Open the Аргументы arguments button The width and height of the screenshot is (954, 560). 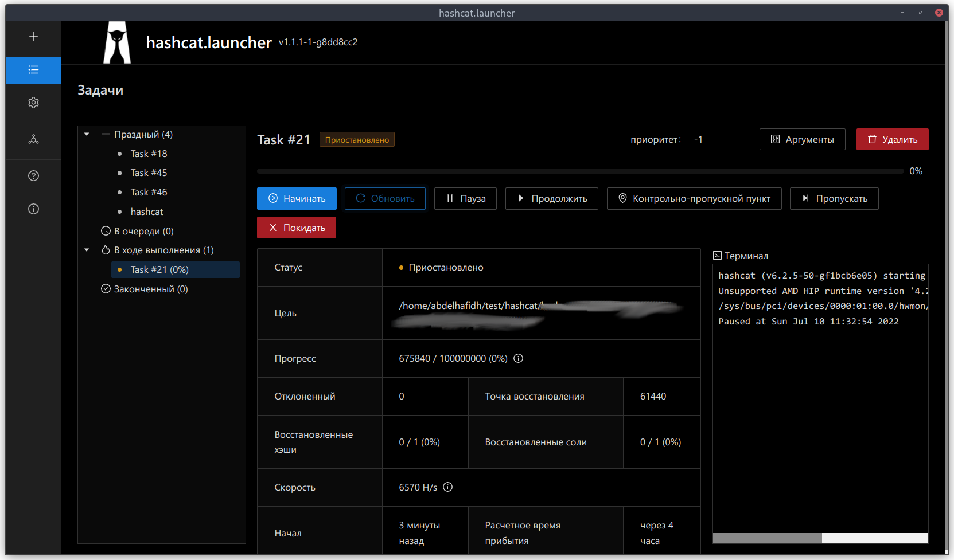[802, 139]
